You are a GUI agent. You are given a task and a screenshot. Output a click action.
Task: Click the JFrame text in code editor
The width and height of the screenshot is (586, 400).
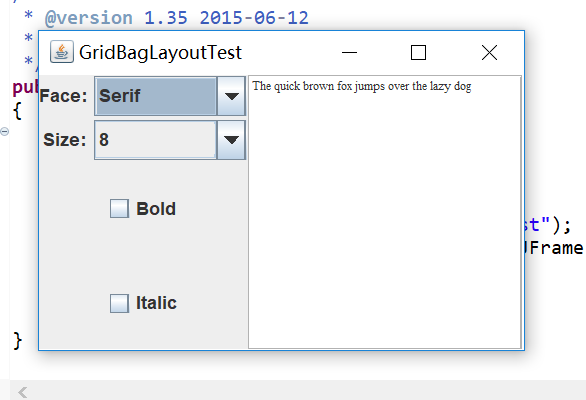pos(554,248)
